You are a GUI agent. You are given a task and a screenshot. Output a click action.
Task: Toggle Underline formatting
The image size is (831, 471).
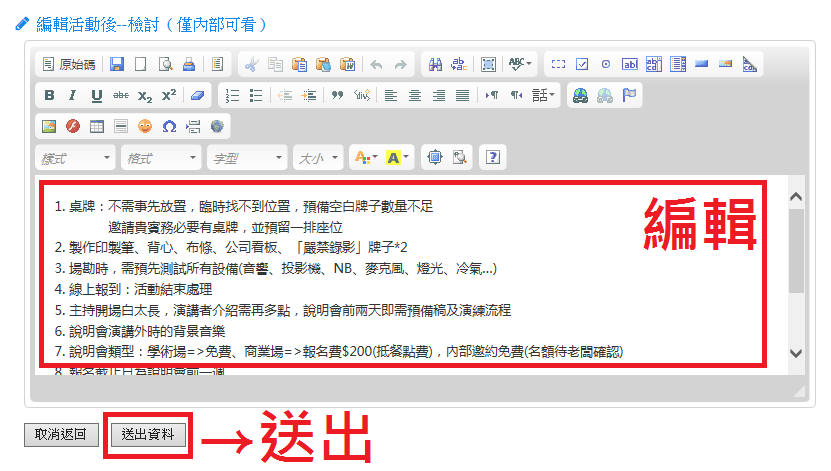[x=97, y=96]
